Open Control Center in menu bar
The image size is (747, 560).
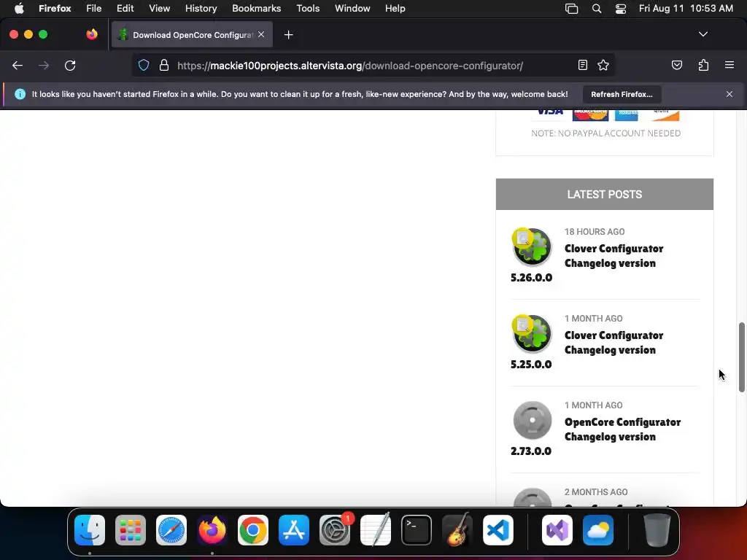click(621, 9)
